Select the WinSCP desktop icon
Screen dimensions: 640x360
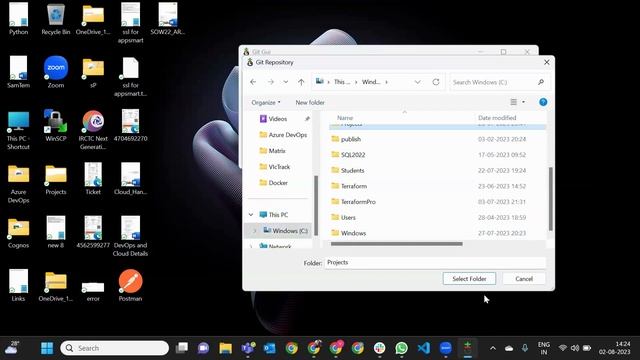point(56,126)
